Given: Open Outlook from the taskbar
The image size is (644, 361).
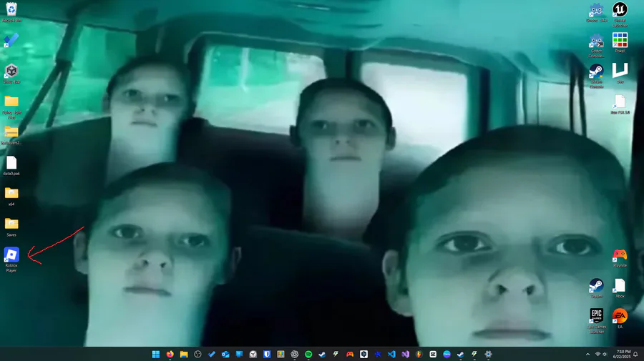Looking at the screenshot, I should [x=225, y=354].
